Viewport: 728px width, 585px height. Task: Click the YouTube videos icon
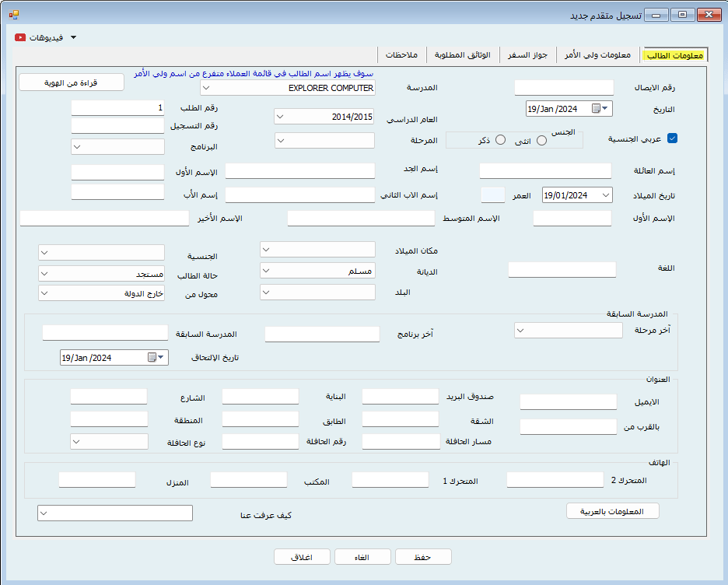click(x=20, y=37)
